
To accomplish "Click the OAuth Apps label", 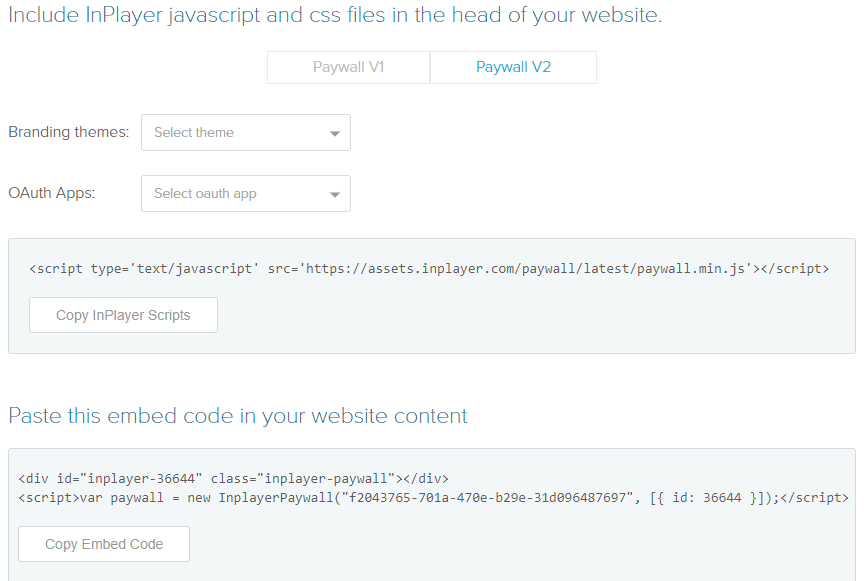I will coord(52,193).
